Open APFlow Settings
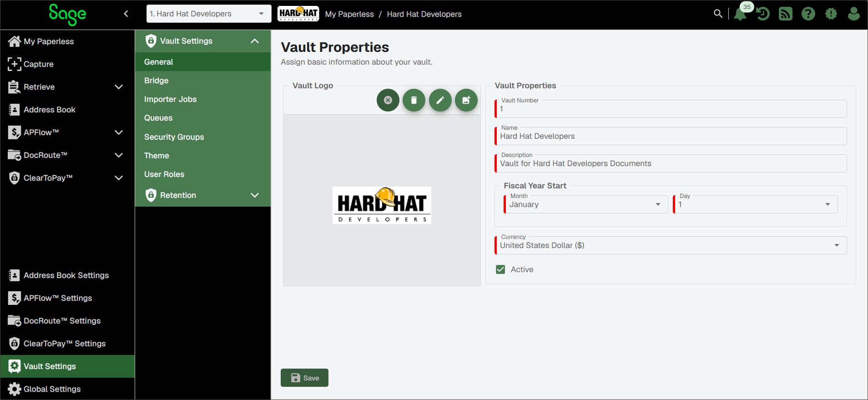This screenshot has width=868, height=400. coord(67,298)
